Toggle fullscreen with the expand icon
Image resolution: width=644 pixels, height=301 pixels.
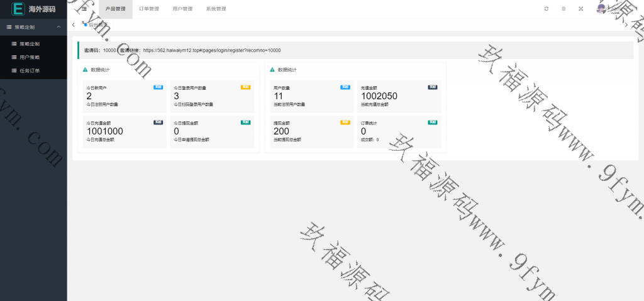(580, 9)
